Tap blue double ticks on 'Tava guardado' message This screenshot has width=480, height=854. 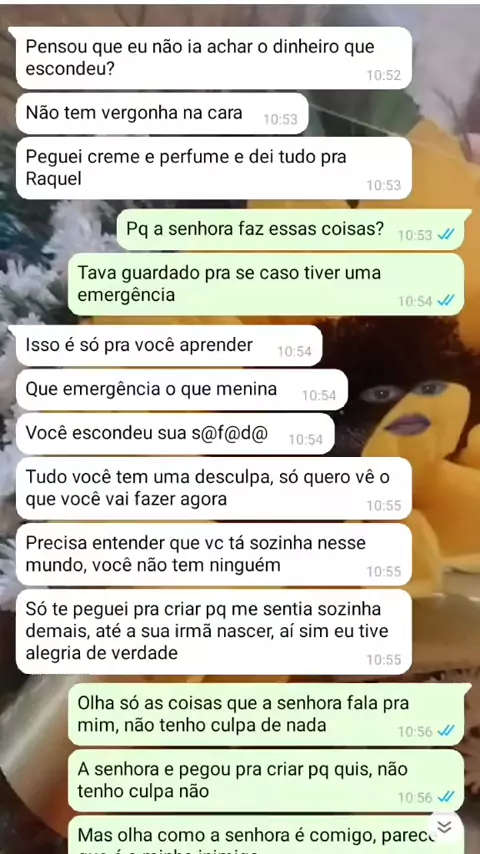click(446, 301)
